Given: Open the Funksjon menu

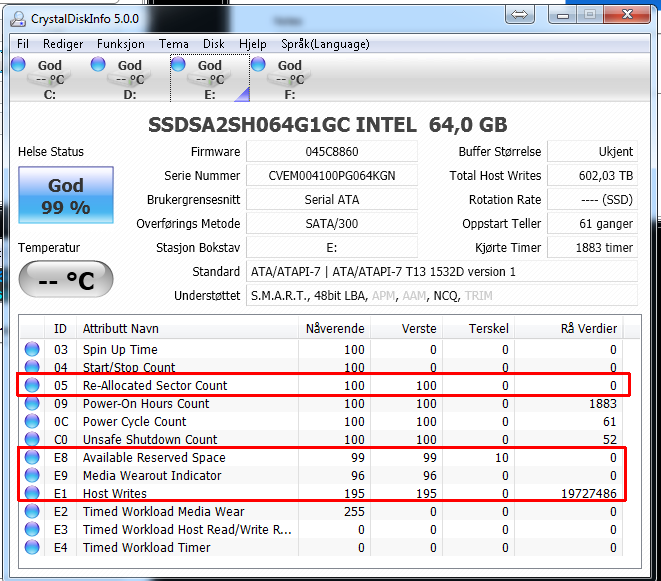Looking at the screenshot, I should point(121,44).
